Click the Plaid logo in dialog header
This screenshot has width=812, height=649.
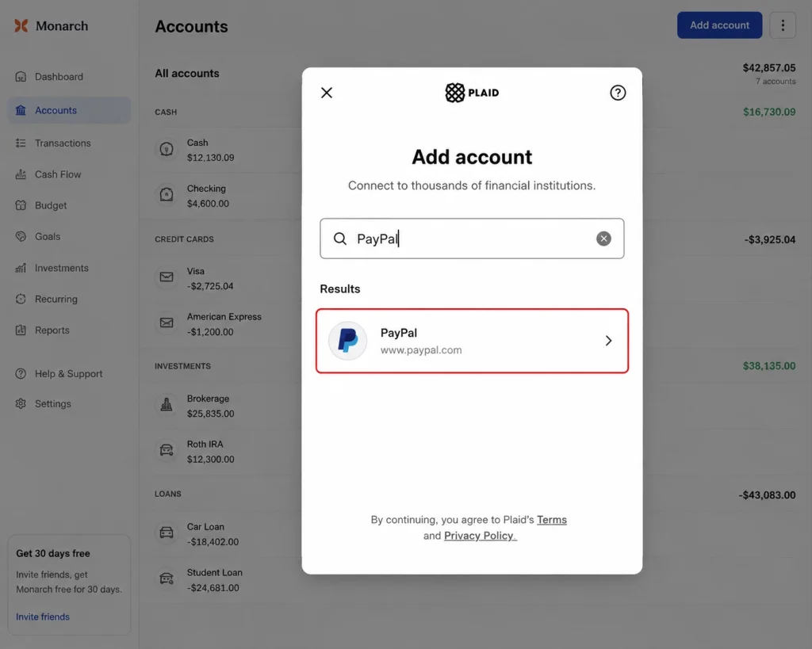[472, 93]
